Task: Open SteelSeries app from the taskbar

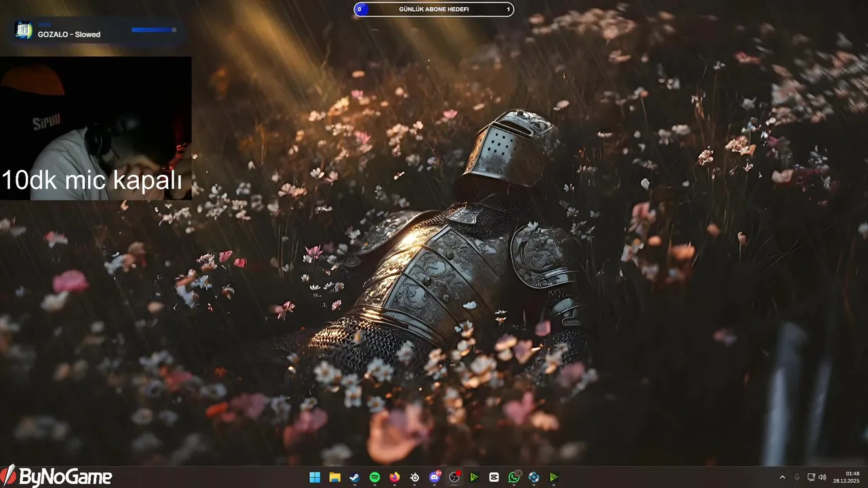Action: point(414,477)
